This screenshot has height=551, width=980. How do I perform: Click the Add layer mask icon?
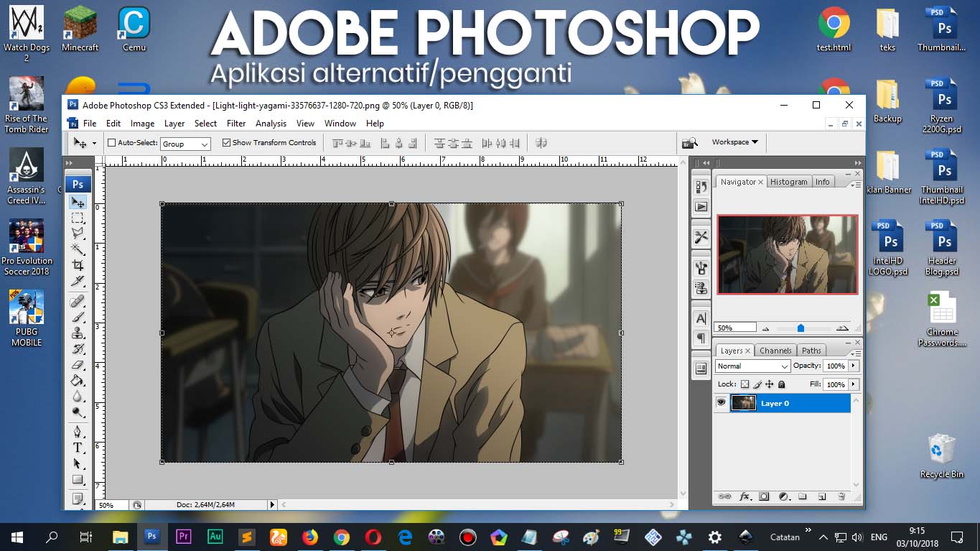[764, 496]
